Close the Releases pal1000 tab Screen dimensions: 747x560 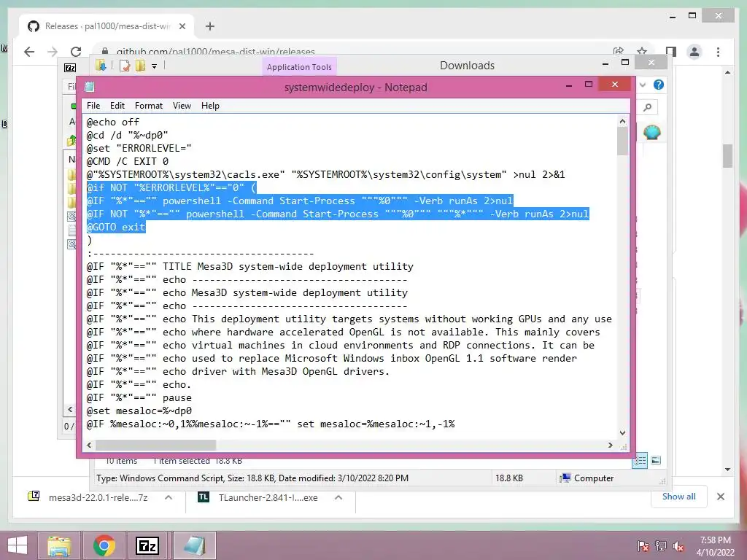click(182, 26)
